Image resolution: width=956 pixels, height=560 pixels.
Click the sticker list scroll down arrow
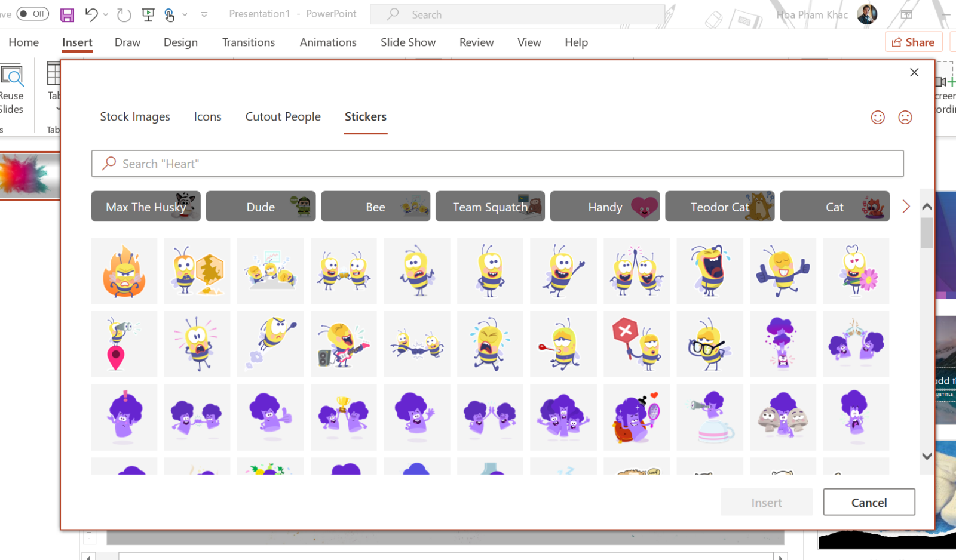click(x=927, y=456)
